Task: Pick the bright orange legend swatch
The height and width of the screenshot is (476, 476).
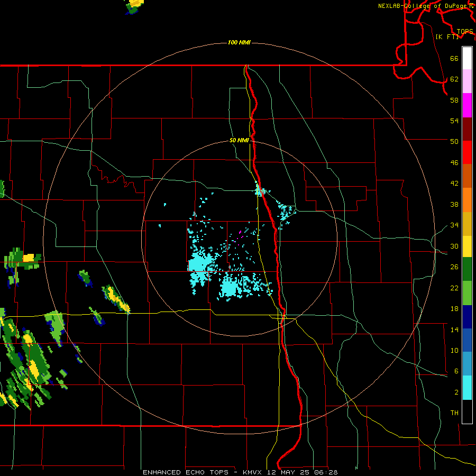Action: [x=467, y=199]
